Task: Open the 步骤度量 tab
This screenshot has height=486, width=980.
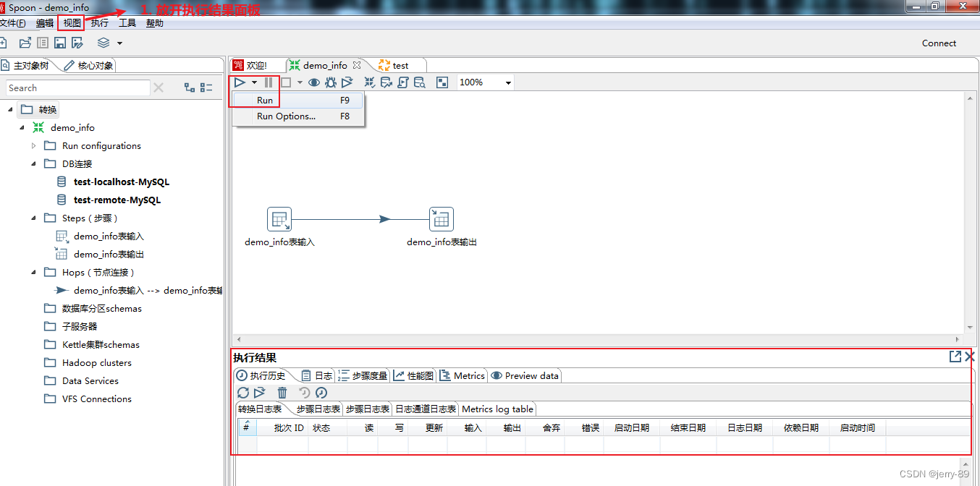Action: [x=363, y=375]
